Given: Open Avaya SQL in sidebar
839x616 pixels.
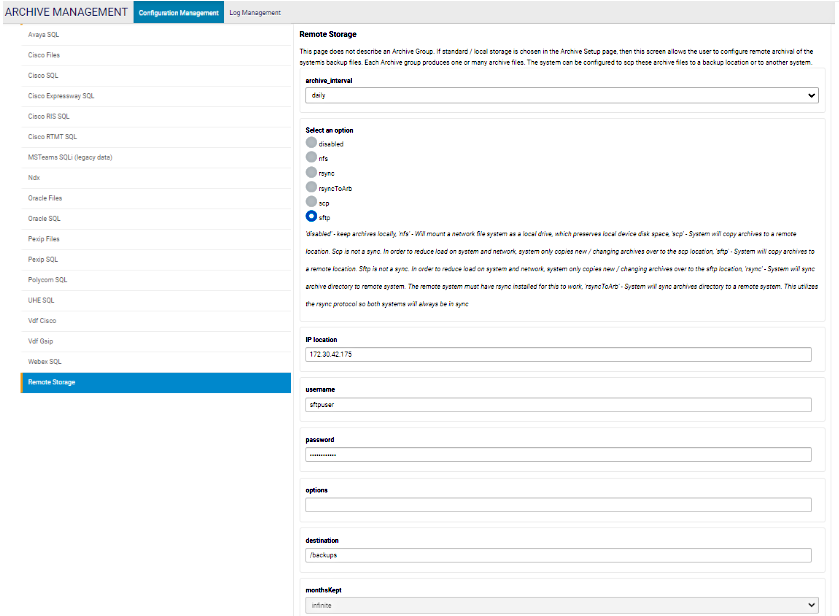Looking at the screenshot, I should click(156, 34).
